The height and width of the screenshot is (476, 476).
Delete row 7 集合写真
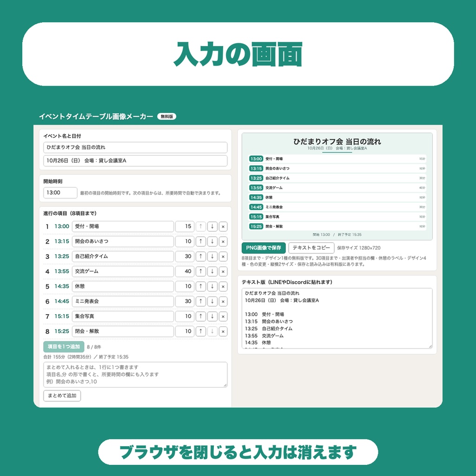(223, 316)
